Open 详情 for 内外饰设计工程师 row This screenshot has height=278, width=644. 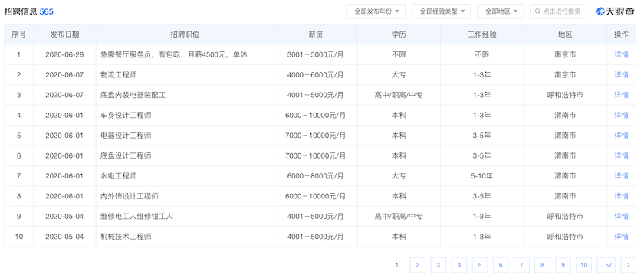click(621, 196)
